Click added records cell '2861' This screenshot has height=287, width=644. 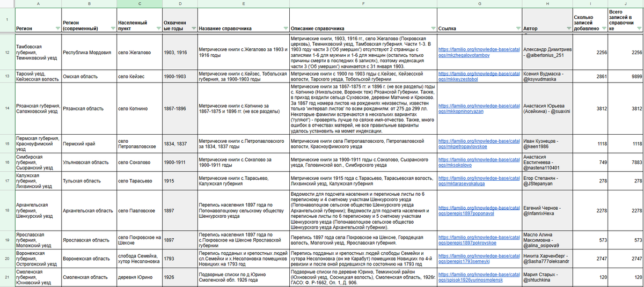pos(590,76)
